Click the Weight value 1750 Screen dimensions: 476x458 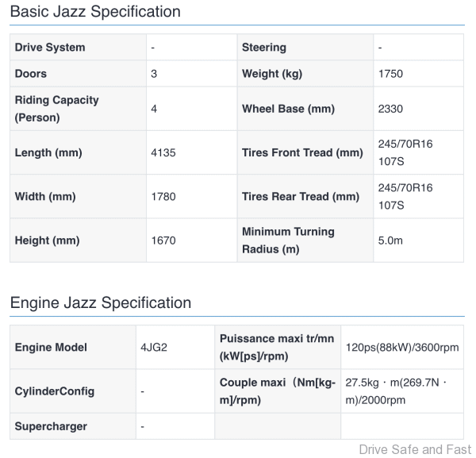[390, 74]
